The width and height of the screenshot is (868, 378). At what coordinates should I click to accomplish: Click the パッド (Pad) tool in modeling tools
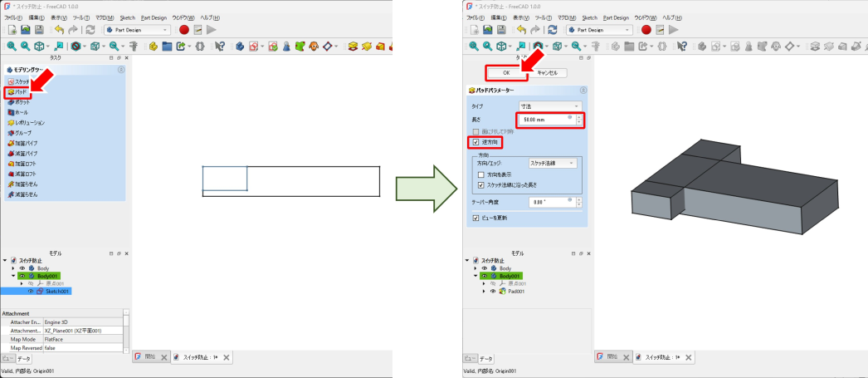click(20, 91)
